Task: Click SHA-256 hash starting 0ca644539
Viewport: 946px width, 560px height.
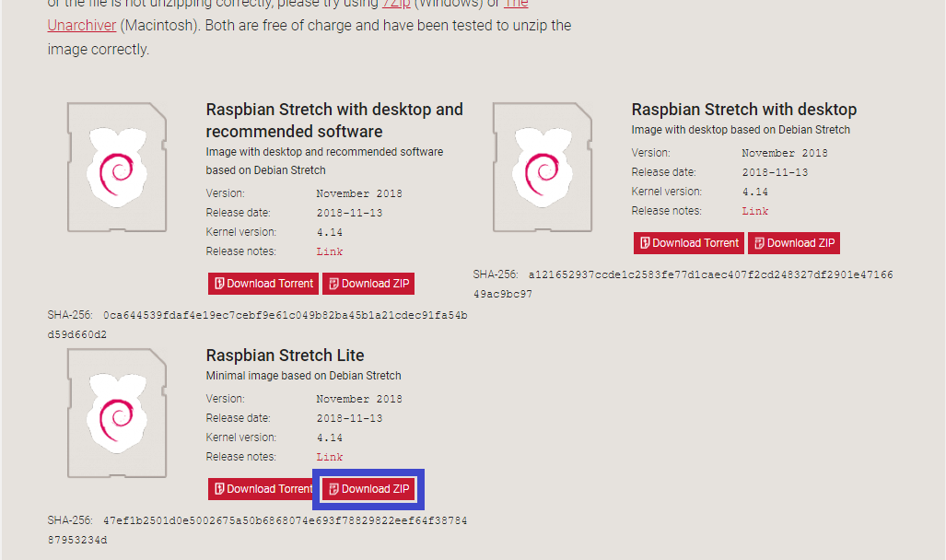Action: (258, 324)
